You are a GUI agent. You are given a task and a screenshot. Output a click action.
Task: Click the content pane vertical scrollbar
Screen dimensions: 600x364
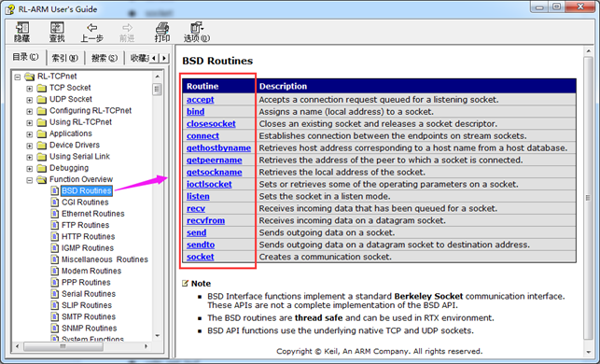(x=588, y=198)
